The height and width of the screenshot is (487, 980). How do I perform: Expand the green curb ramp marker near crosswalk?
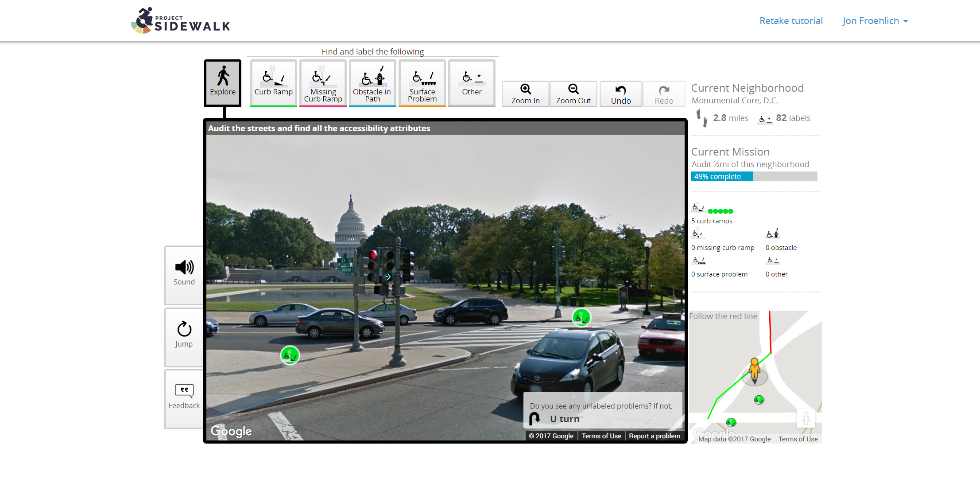click(581, 317)
